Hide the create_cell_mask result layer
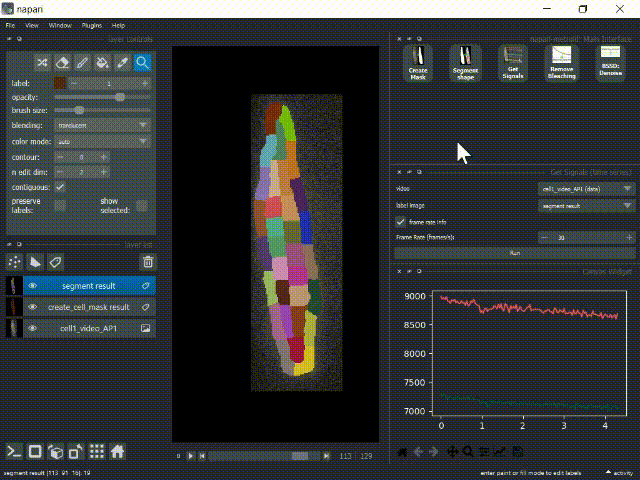The image size is (640, 480). (33, 307)
